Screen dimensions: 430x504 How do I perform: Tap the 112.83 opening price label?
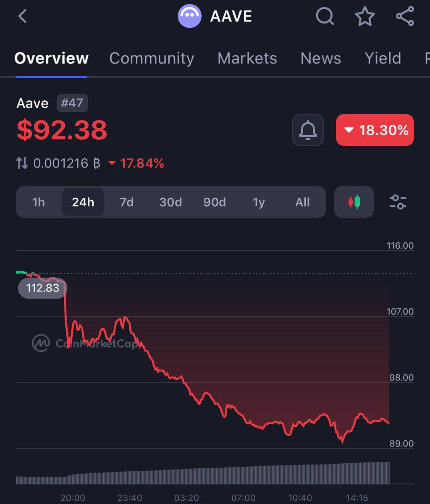point(42,288)
